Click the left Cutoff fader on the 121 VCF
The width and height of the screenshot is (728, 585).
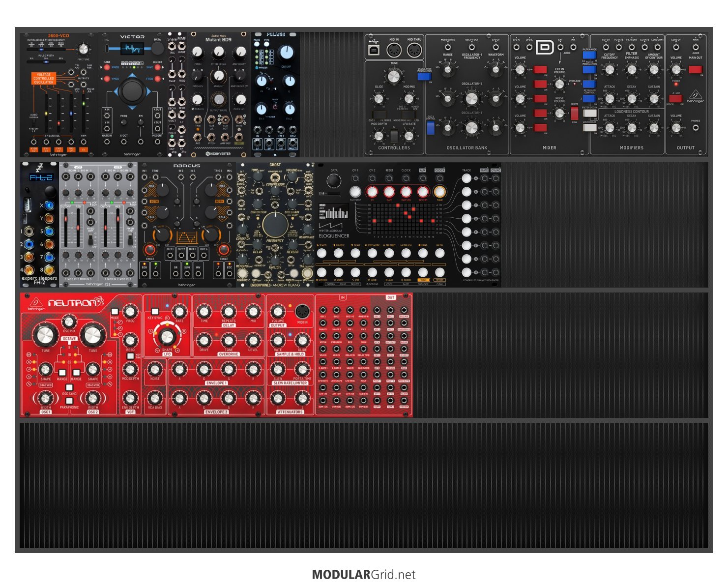tap(66, 228)
